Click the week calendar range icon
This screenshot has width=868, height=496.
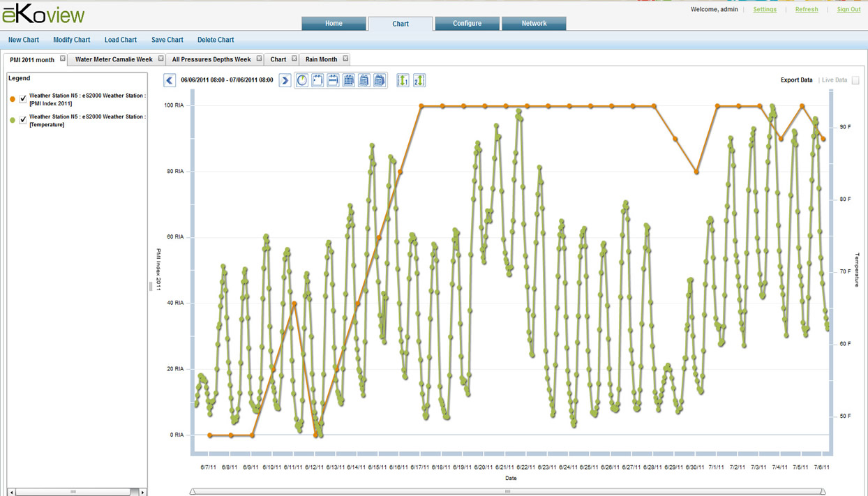333,80
